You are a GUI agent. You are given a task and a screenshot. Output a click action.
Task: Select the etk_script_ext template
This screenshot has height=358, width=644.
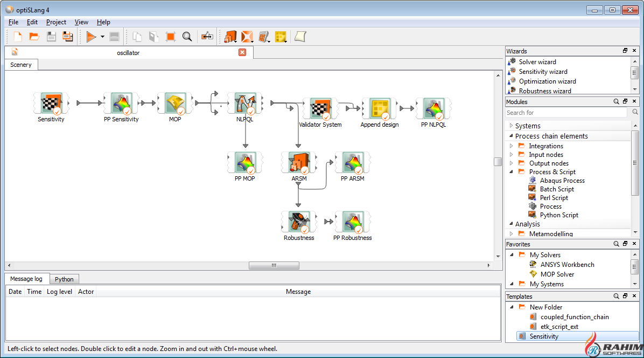click(x=559, y=327)
